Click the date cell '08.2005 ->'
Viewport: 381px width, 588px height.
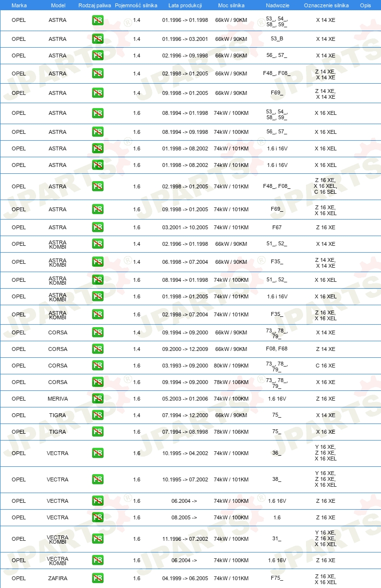click(184, 517)
